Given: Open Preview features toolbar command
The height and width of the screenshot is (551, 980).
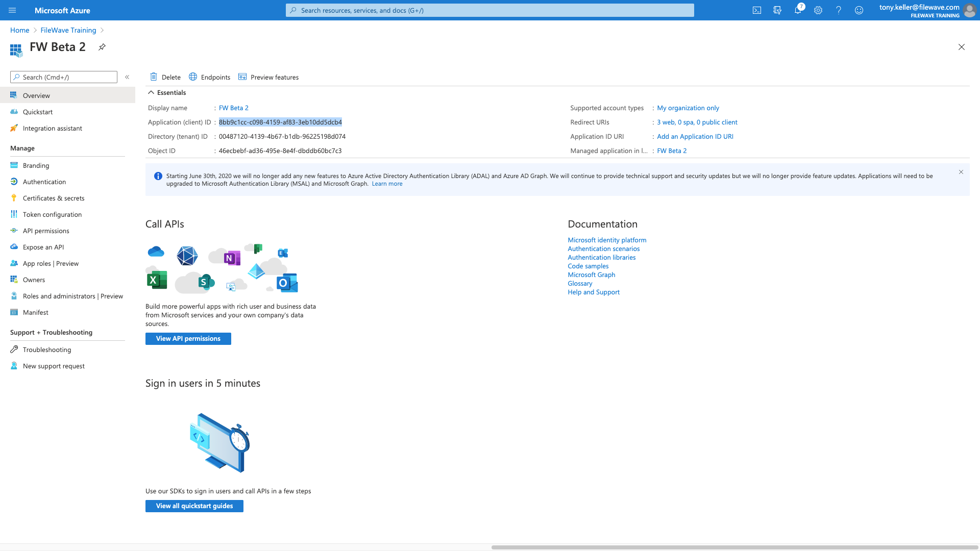Looking at the screenshot, I should click(268, 77).
